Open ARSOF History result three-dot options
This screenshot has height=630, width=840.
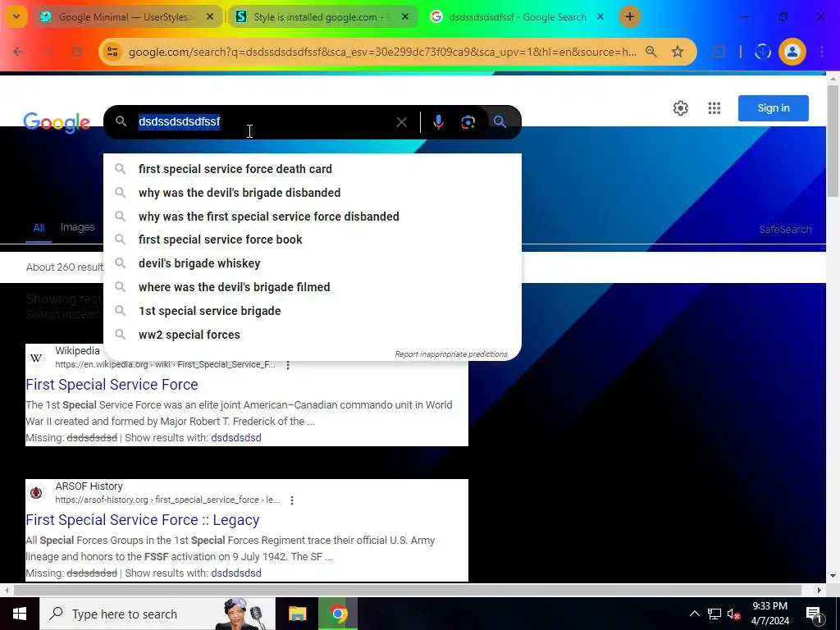pyautogui.click(x=291, y=500)
